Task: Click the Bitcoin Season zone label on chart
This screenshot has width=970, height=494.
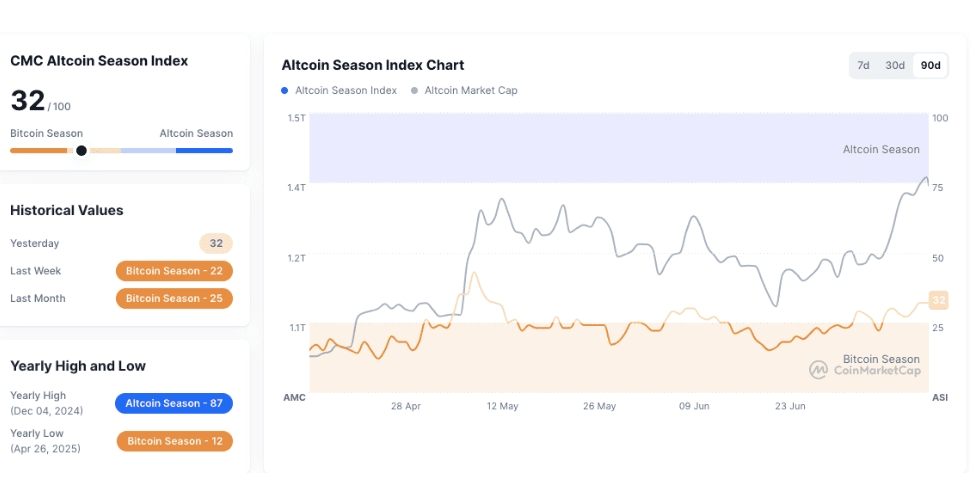Action: (x=880, y=358)
